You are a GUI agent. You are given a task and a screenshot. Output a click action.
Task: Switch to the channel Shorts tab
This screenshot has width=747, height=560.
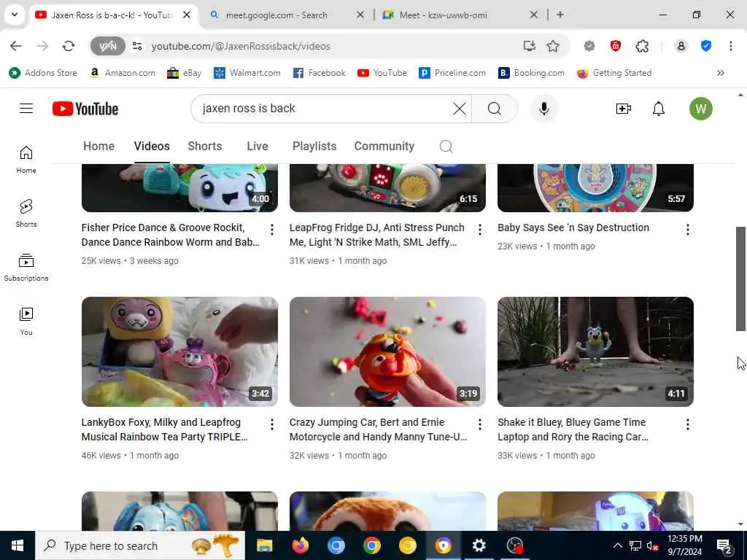point(205,146)
